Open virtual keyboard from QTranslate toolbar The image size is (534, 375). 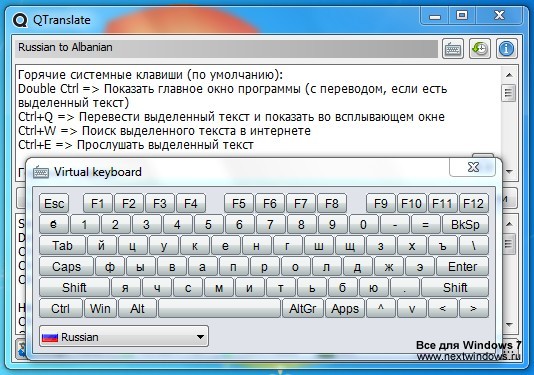453,49
